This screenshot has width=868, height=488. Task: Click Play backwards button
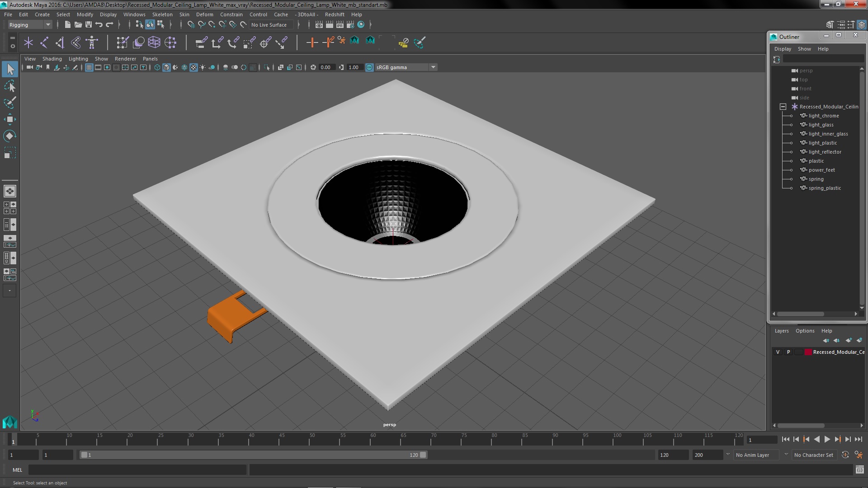tap(816, 439)
